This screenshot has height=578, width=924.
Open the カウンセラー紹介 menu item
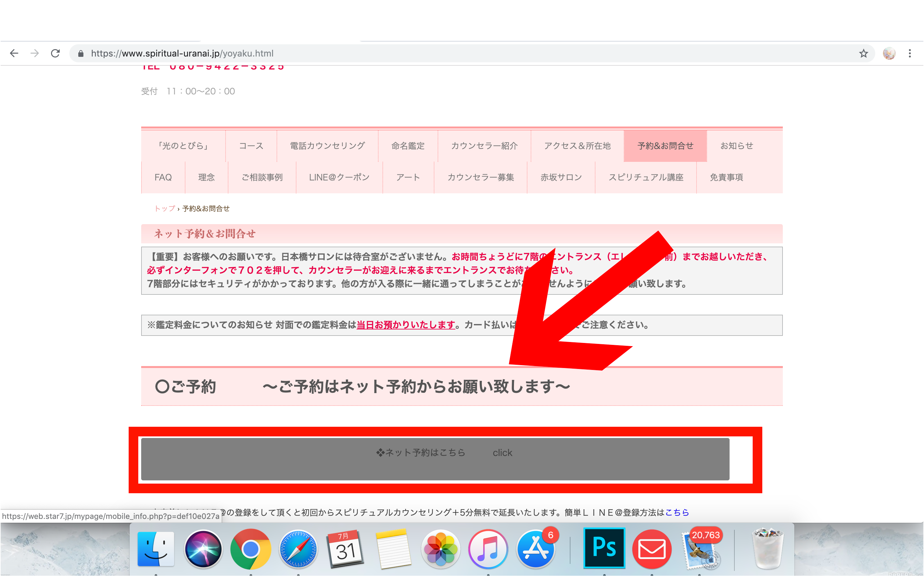(x=484, y=146)
